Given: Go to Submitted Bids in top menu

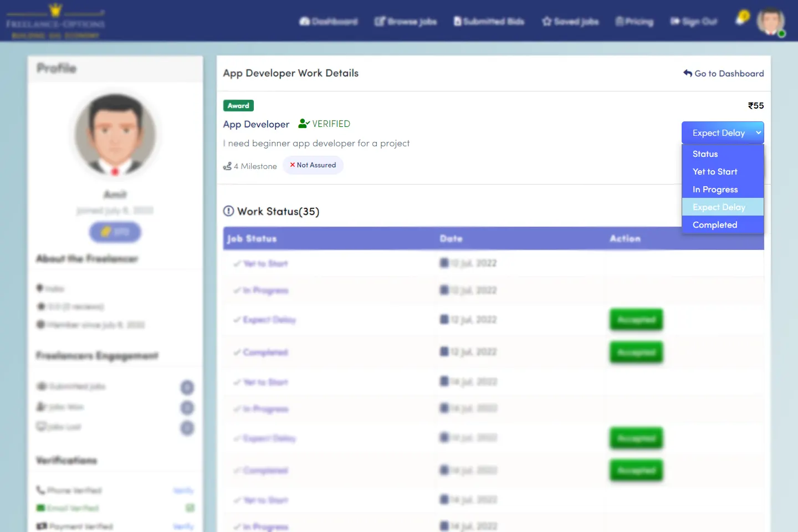Looking at the screenshot, I should click(x=489, y=22).
